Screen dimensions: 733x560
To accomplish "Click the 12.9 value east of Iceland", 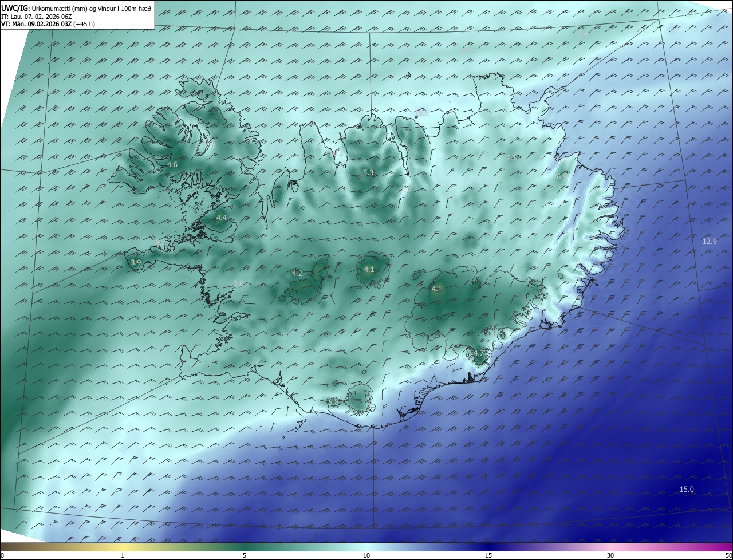I will pos(710,242).
